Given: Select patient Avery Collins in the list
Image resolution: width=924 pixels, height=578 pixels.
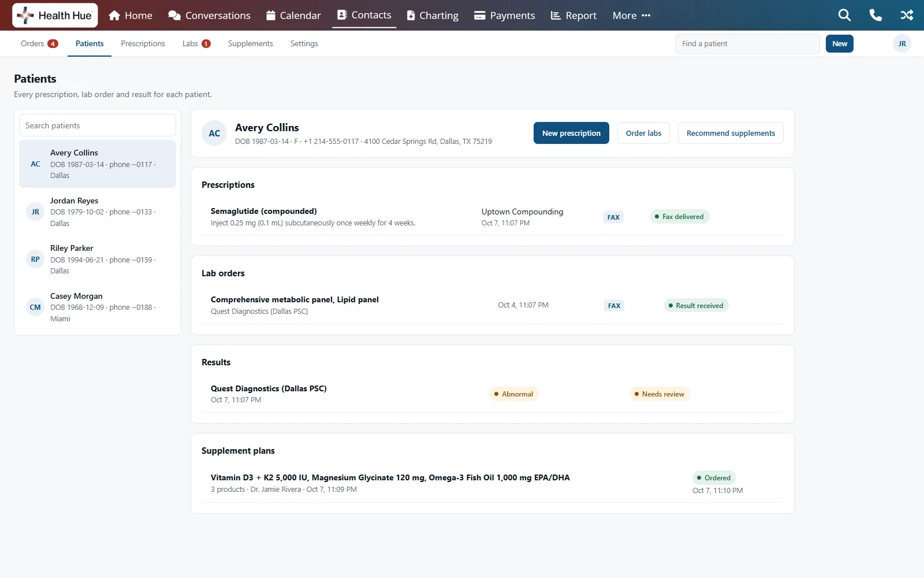Looking at the screenshot, I should click(98, 164).
